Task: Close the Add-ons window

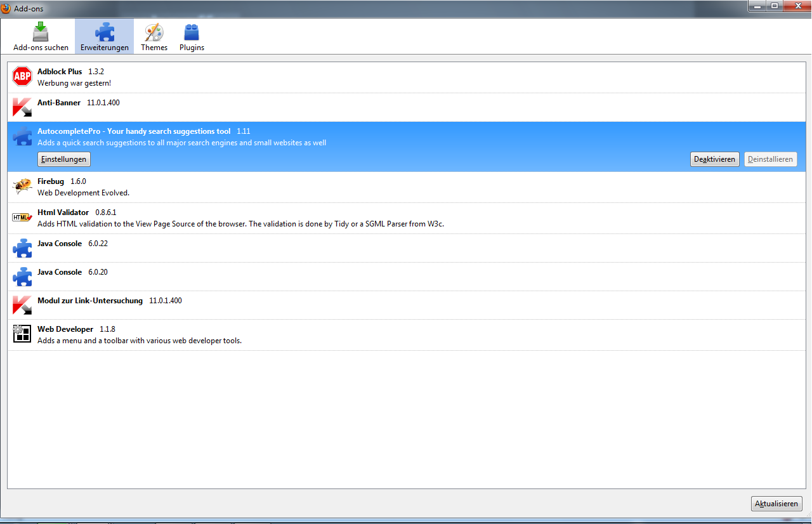Action: (x=796, y=6)
